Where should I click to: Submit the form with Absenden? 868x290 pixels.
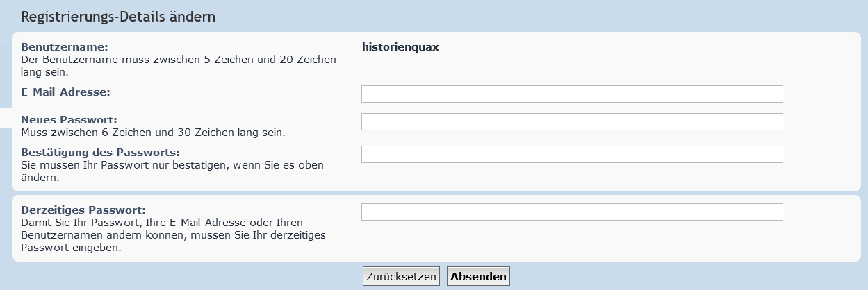point(478,276)
